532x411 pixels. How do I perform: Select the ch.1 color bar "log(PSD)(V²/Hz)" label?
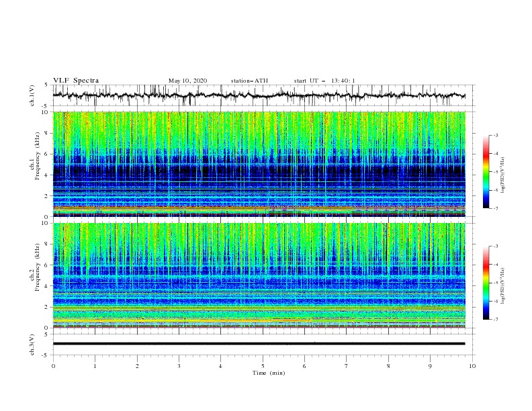click(x=503, y=175)
